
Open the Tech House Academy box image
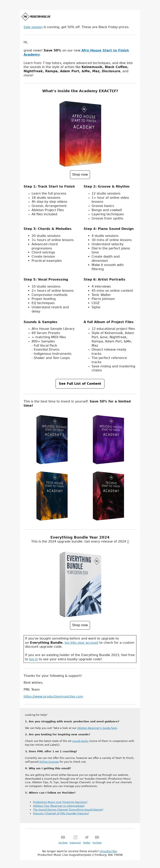(52, 496)
